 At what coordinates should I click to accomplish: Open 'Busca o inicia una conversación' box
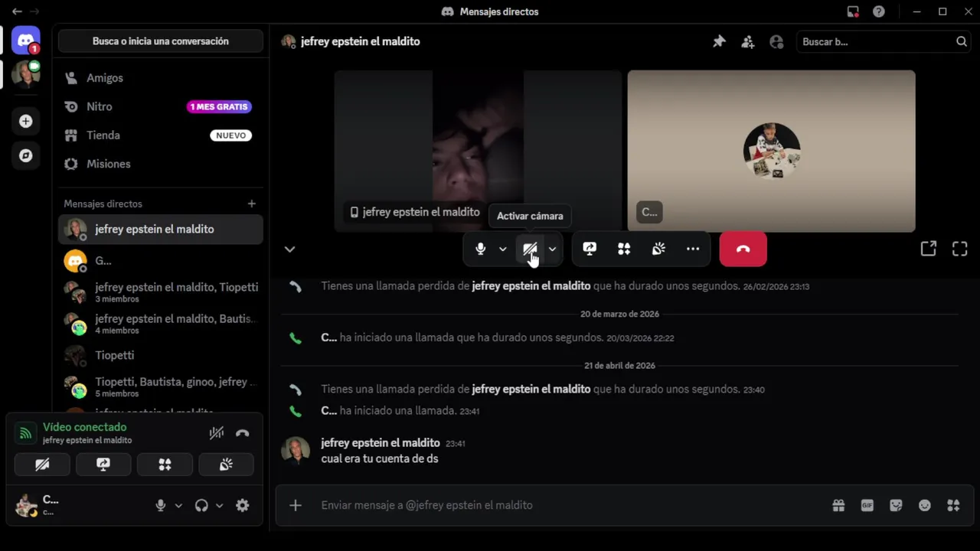(x=161, y=41)
